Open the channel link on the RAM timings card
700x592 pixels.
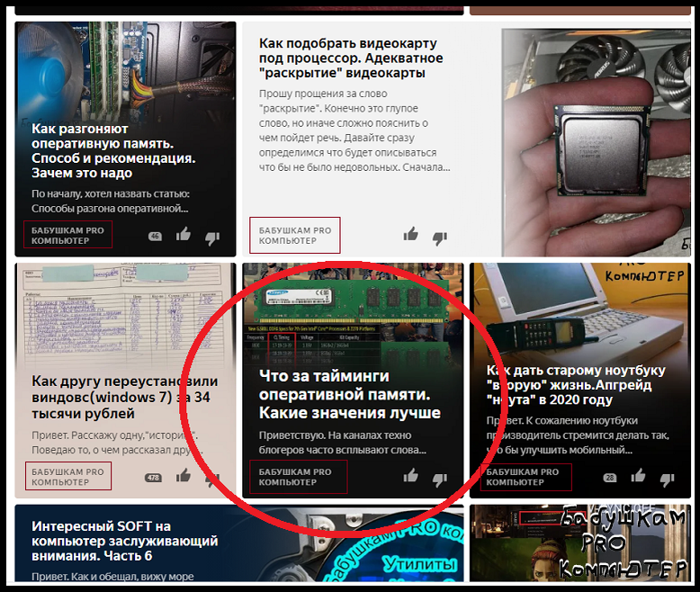click(x=295, y=477)
